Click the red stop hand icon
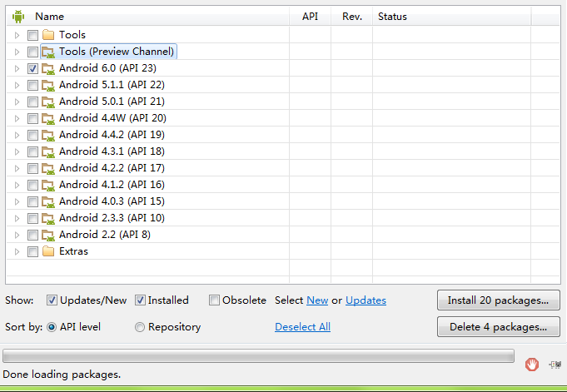 click(531, 365)
